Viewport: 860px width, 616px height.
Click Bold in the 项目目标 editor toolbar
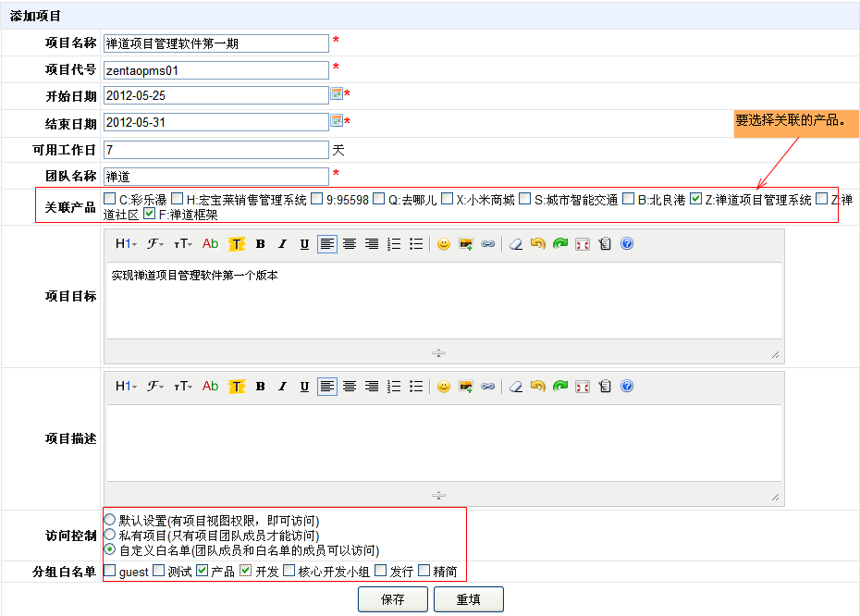point(261,244)
